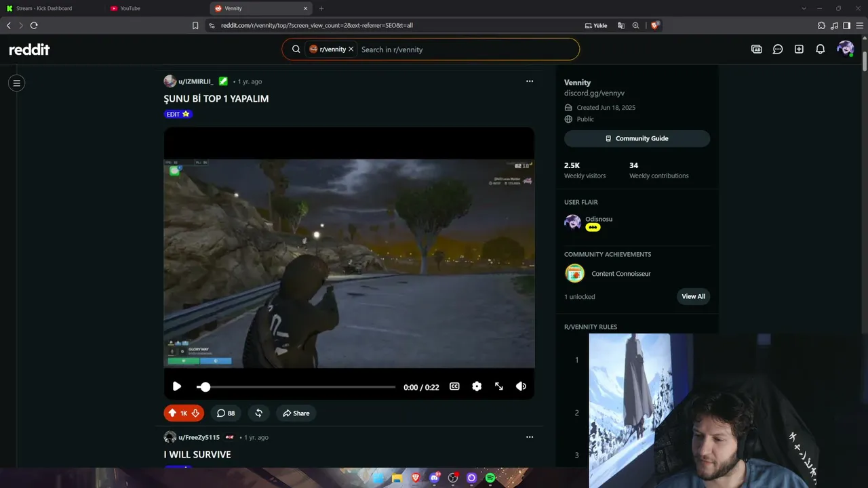Click the EDIT post flair
This screenshot has width=868, height=488.
[x=178, y=115]
